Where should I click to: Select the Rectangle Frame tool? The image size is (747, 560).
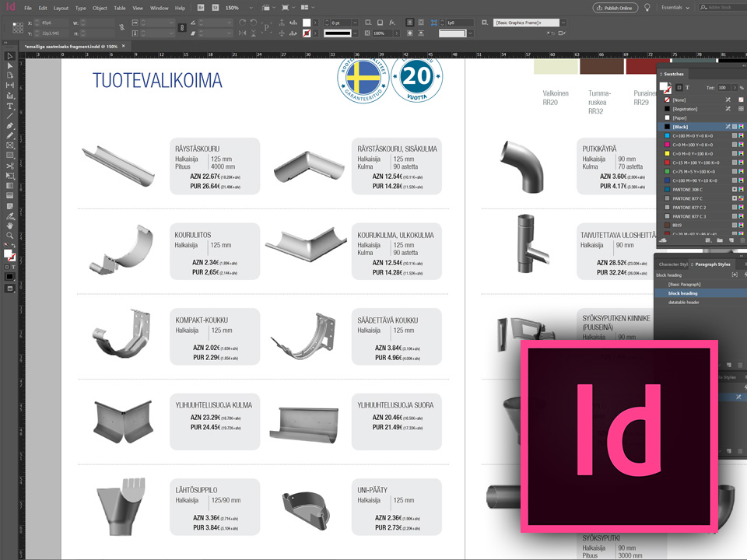tap(9, 145)
